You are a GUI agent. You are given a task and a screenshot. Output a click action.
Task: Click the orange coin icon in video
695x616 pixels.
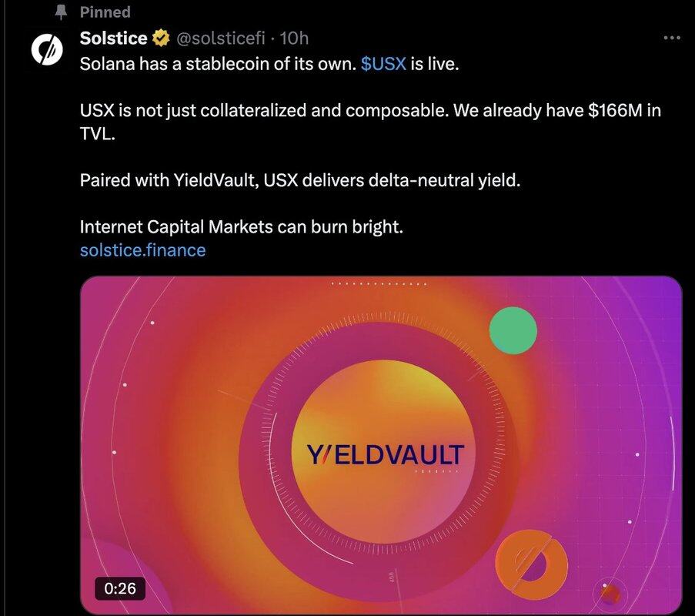531,563
